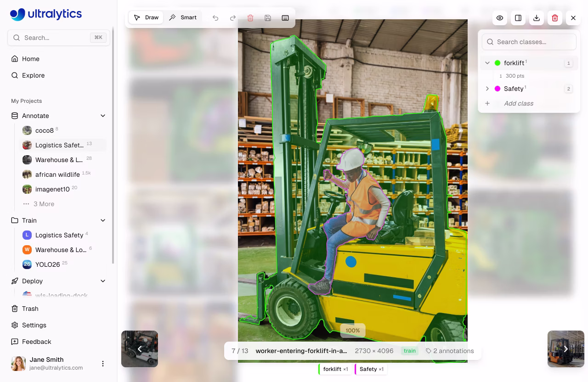Image resolution: width=588 pixels, height=382 pixels.
Task: Activate the Smart annotation tool
Action: [183, 17]
